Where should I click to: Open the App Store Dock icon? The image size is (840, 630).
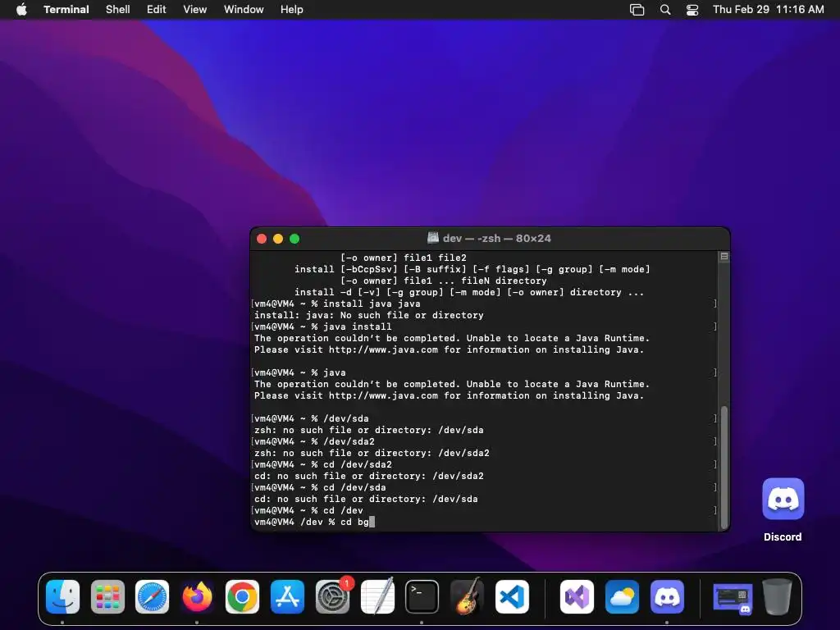click(287, 596)
